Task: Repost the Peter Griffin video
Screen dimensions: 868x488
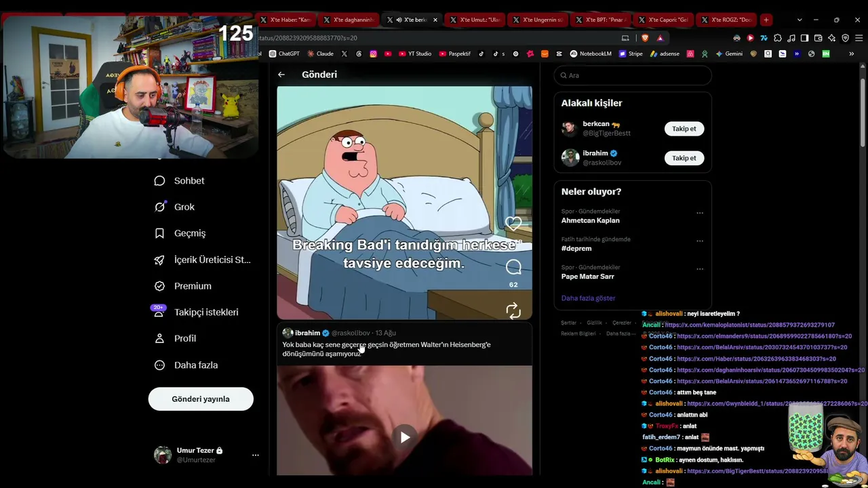Action: pyautogui.click(x=513, y=310)
